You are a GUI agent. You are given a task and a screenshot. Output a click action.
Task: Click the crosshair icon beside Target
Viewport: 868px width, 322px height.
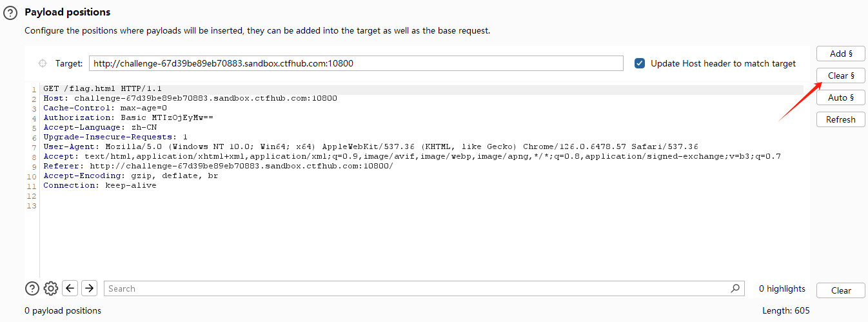click(43, 63)
